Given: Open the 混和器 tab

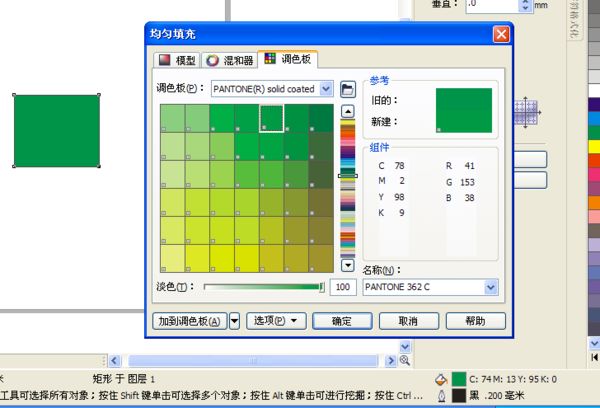Looking at the screenshot, I should coord(229,60).
